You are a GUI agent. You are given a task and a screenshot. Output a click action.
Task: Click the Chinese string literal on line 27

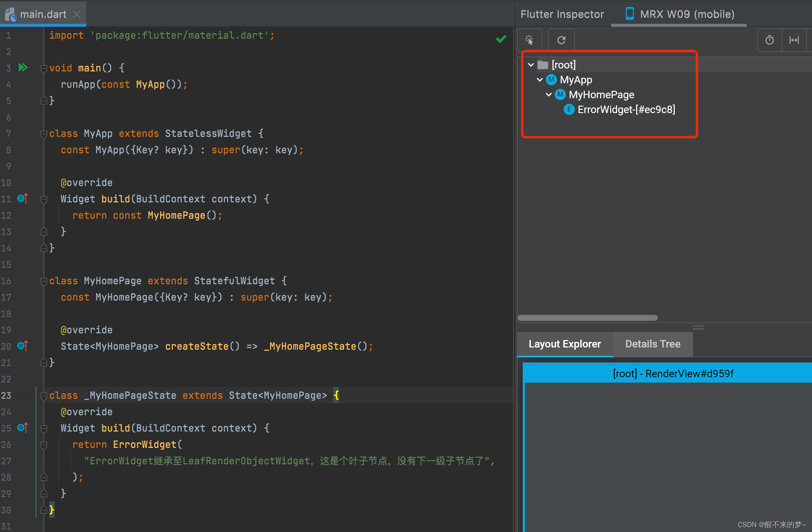point(287,461)
